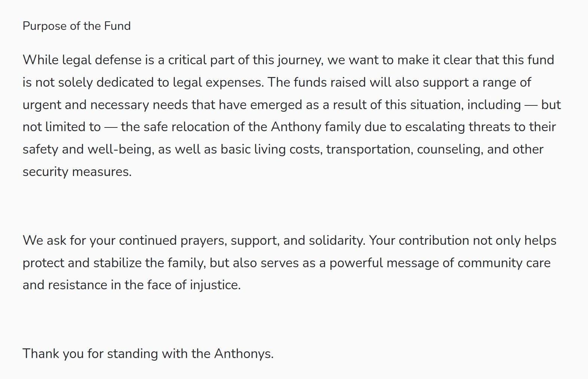
Task: Click the words 'urgent and necessary needs'
Action: [x=105, y=105]
